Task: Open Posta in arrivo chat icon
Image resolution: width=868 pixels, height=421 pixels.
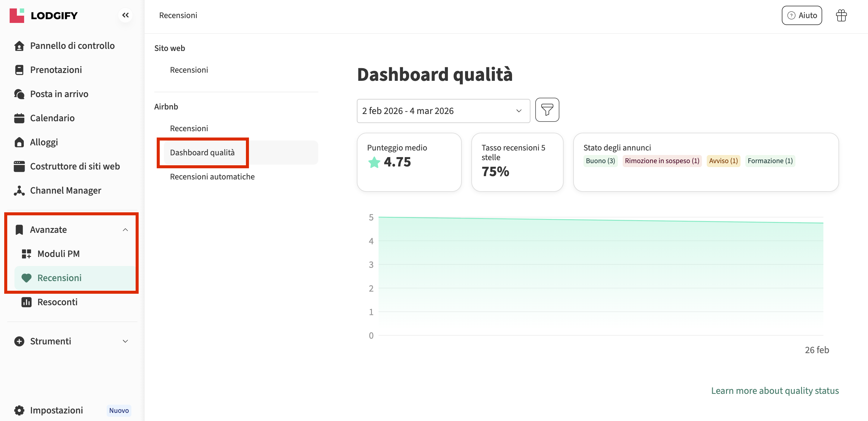Action: [19, 94]
